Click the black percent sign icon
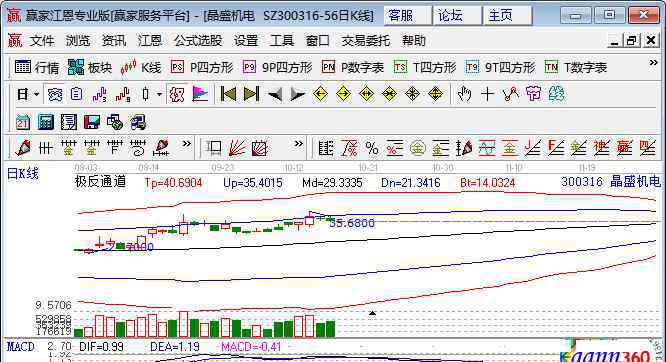The image size is (666, 362). tap(372, 148)
